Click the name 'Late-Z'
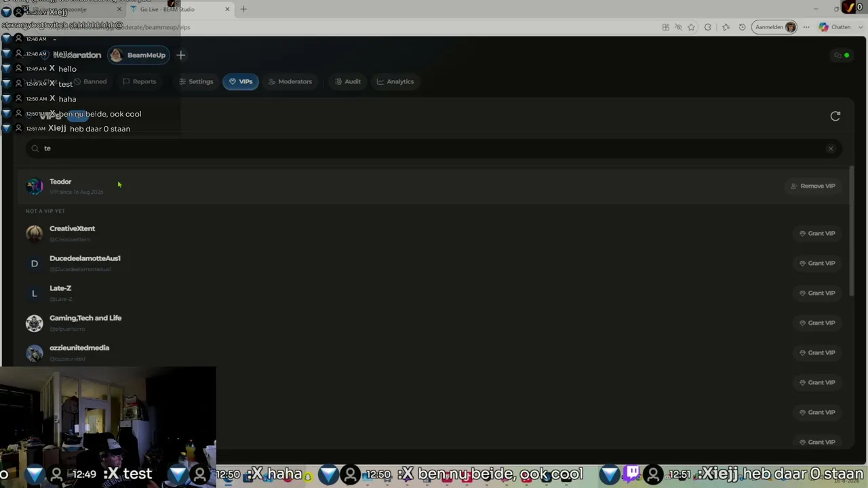 tap(60, 288)
